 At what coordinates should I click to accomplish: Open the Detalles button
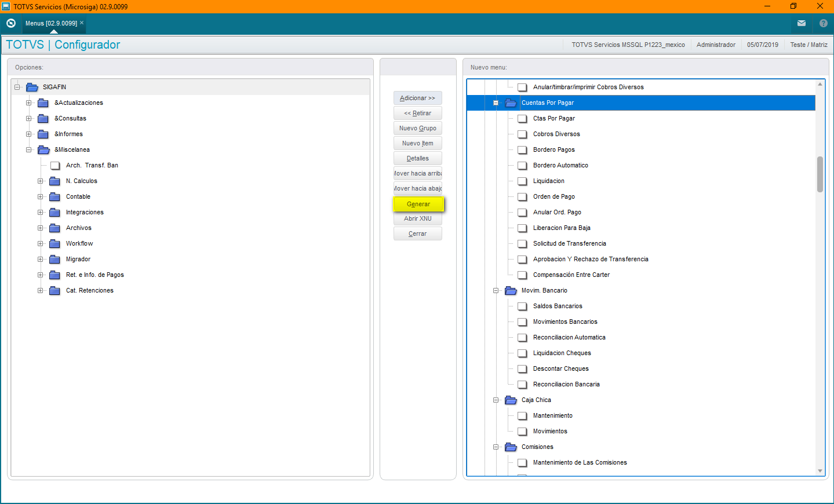[418, 158]
